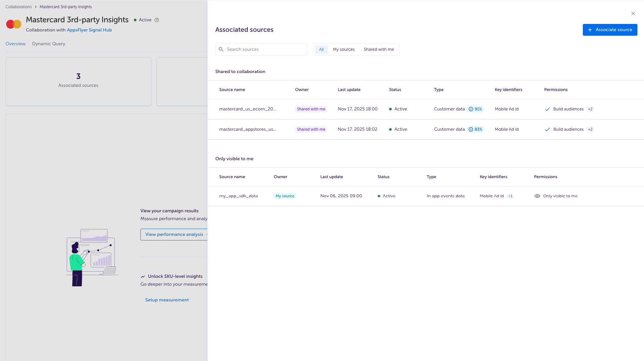Image resolution: width=644 pixels, height=361 pixels.
Task: Click the help icon next to Active
Action: click(x=157, y=20)
